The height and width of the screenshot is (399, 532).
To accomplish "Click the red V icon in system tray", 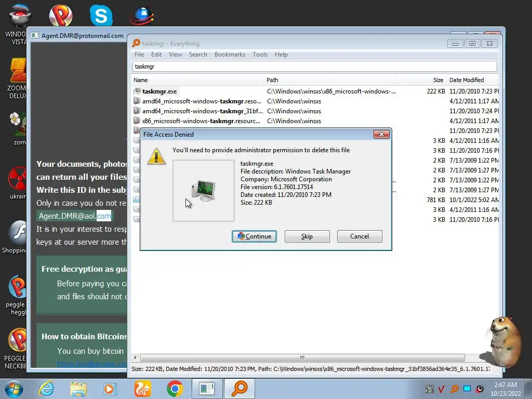I will coord(441,389).
